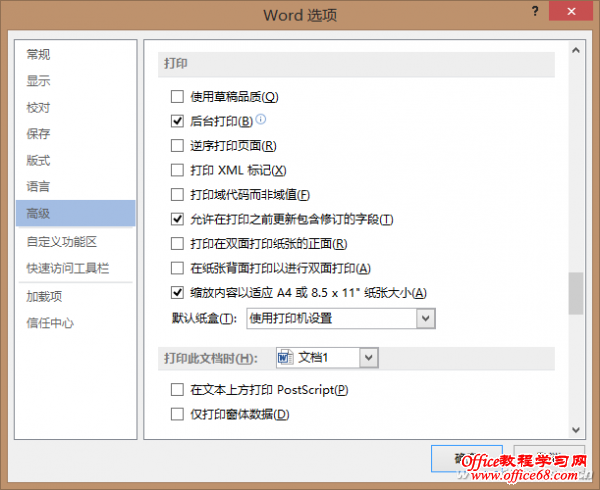Screen dimensions: 600x490
Task: Enable 打印 XML 标记 checkbox
Action: click(177, 170)
